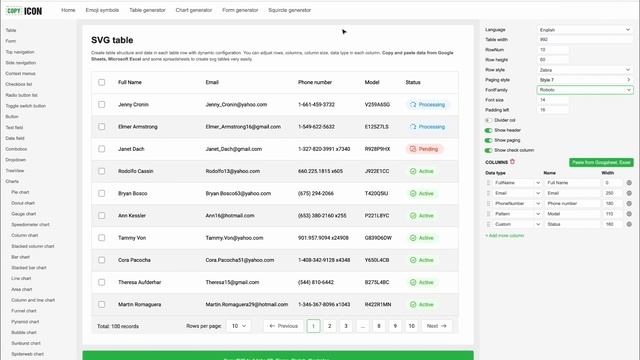Remove the Phone number column row

[x=629, y=203]
